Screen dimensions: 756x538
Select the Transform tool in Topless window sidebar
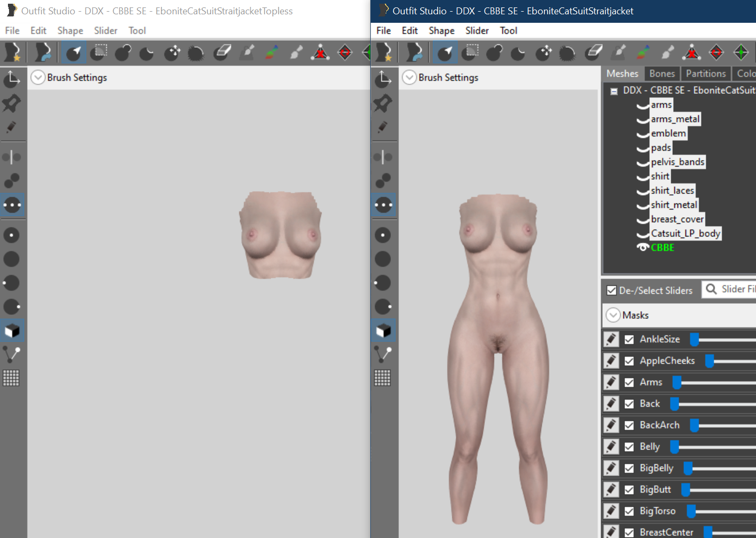point(12,78)
